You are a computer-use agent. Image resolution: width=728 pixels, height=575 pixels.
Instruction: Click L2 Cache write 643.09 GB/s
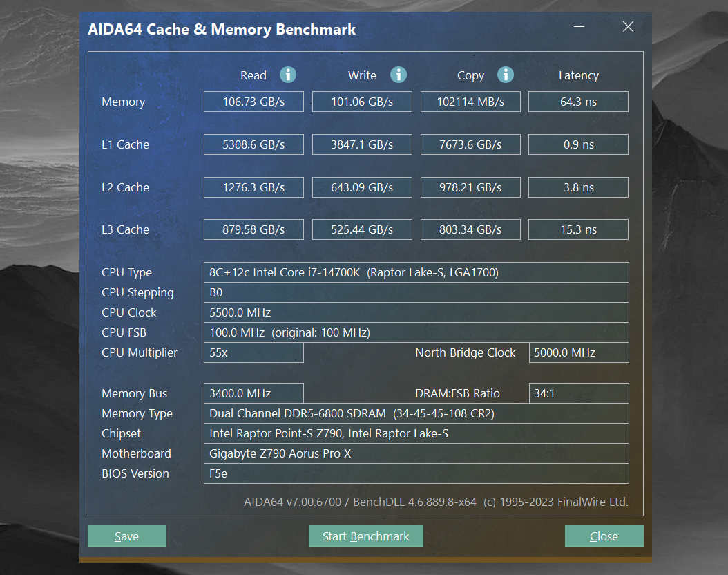click(x=362, y=187)
